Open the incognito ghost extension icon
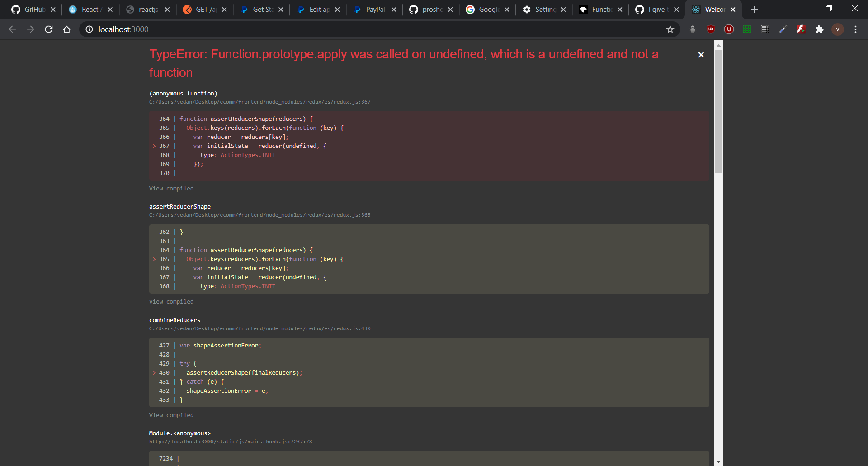Viewport: 868px width, 466px height. (x=693, y=29)
